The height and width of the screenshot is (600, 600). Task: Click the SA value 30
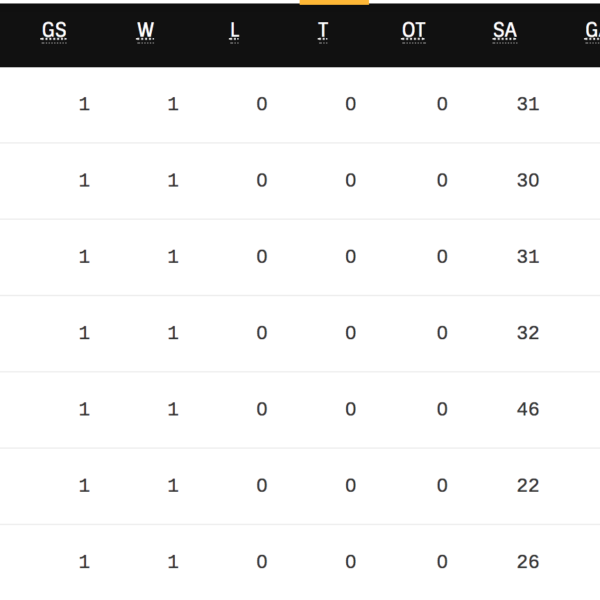pyautogui.click(x=528, y=180)
